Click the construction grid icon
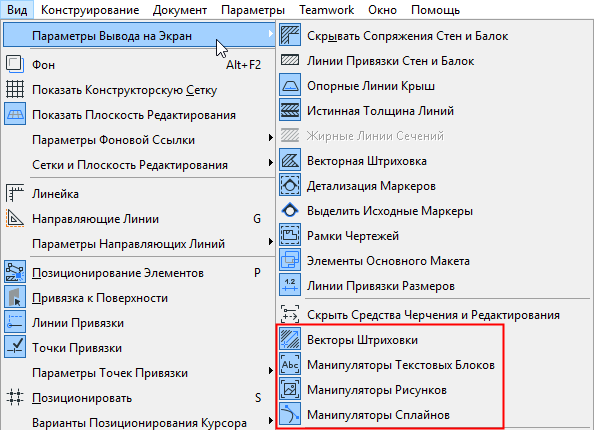 pos(15,89)
